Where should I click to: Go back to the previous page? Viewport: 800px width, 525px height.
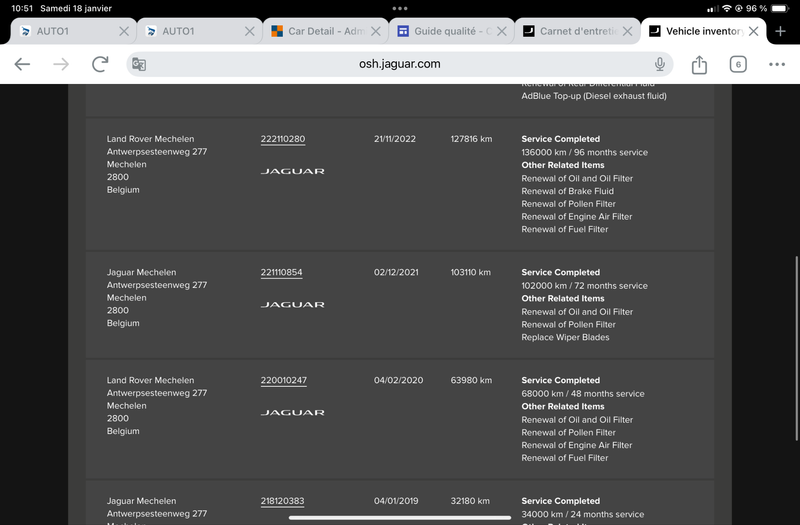click(x=22, y=64)
